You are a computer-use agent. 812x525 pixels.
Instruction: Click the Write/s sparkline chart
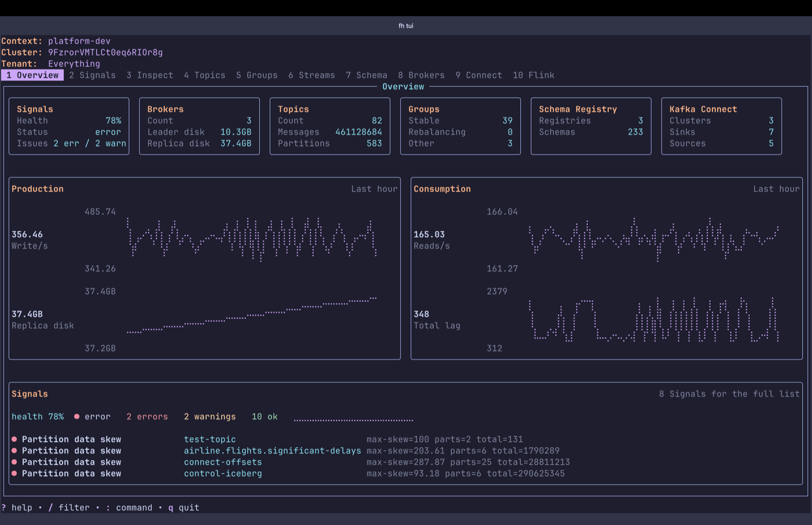point(252,239)
